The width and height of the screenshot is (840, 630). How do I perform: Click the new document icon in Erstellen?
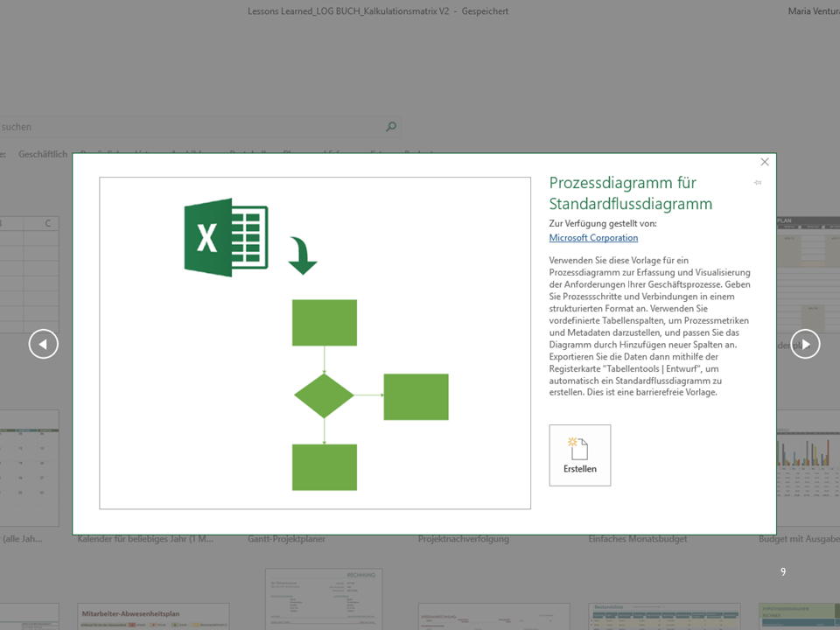[x=579, y=449]
